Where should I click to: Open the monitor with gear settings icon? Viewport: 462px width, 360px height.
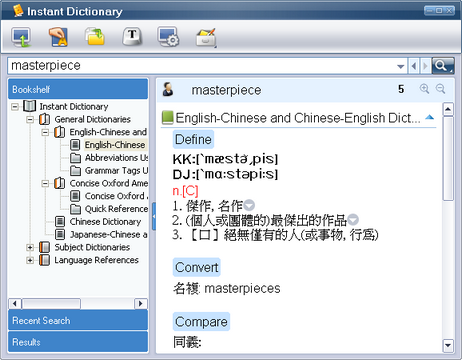168,37
